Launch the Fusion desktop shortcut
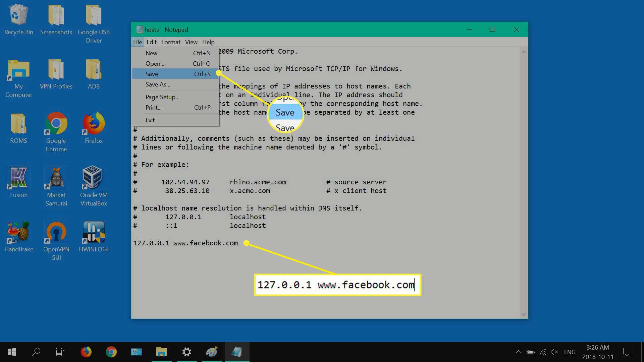This screenshot has width=644, height=362. (18, 182)
